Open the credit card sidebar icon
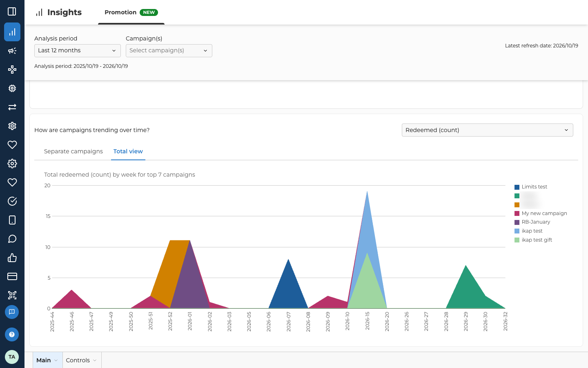 coord(12,276)
